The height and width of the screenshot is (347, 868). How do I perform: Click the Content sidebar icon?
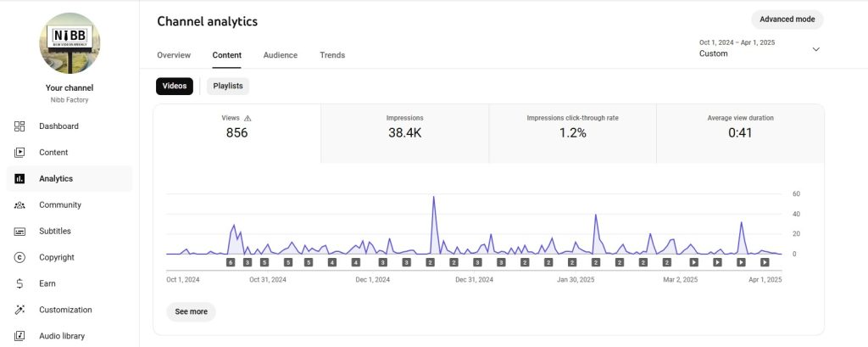(x=19, y=153)
